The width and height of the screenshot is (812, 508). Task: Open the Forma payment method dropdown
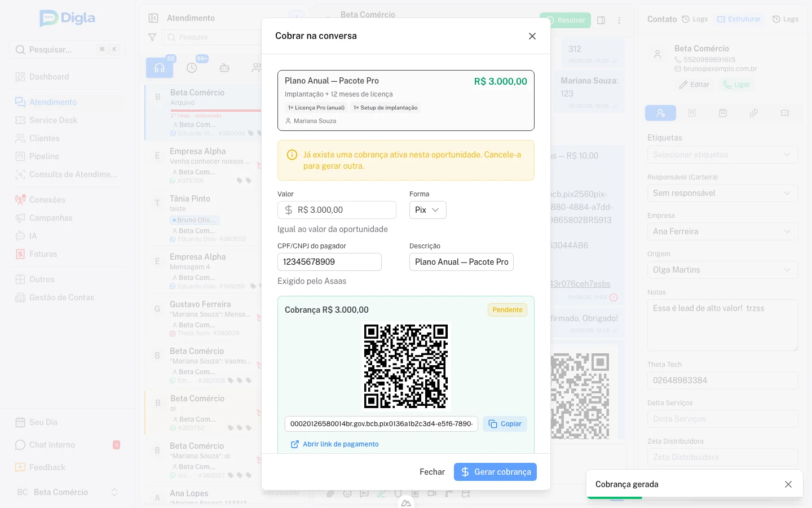(428, 210)
